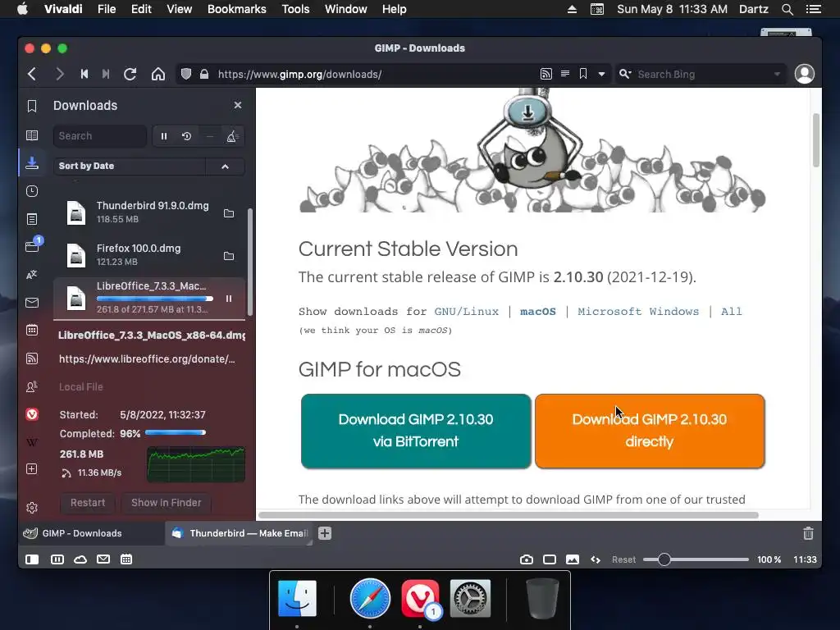Open the Contacts panel icon
This screenshot has height=630, width=840.
[x=32, y=386]
